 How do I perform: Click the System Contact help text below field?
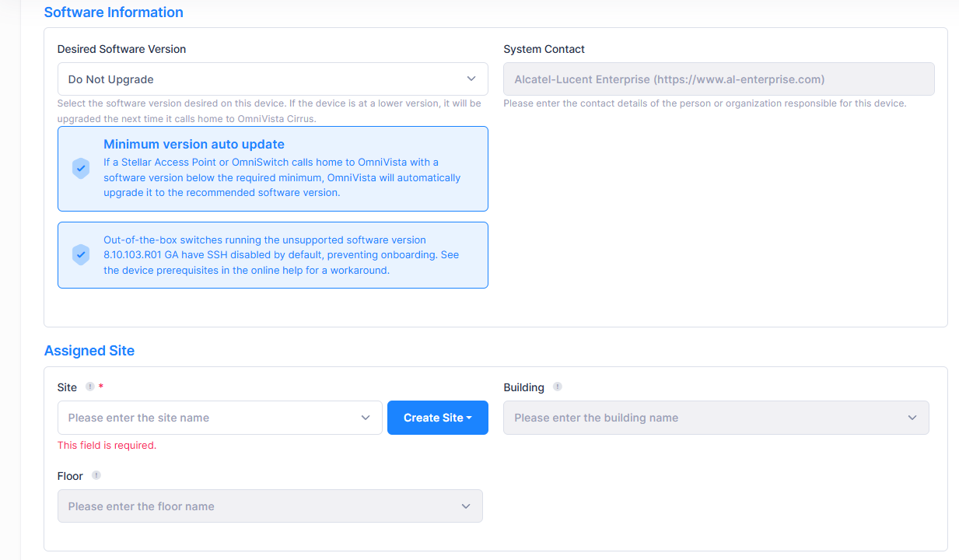coord(704,103)
